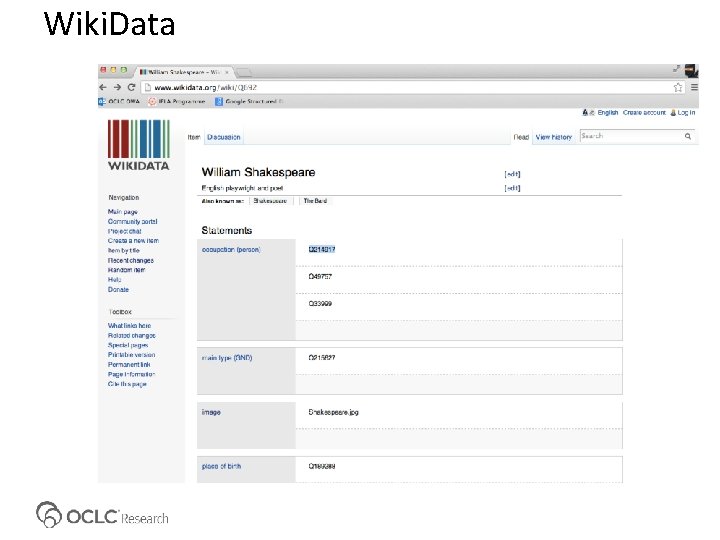Image resolution: width=720 pixels, height=540 pixels.
Task: Edit the William Shakespeare label
Action: click(x=512, y=174)
